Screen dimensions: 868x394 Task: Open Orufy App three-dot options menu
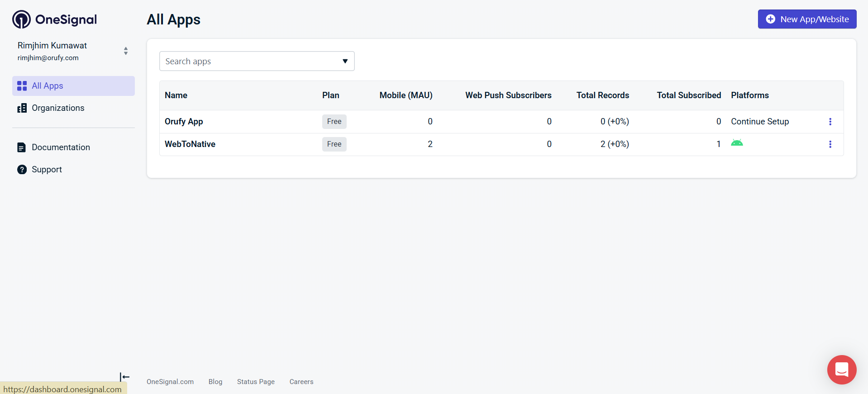click(830, 122)
